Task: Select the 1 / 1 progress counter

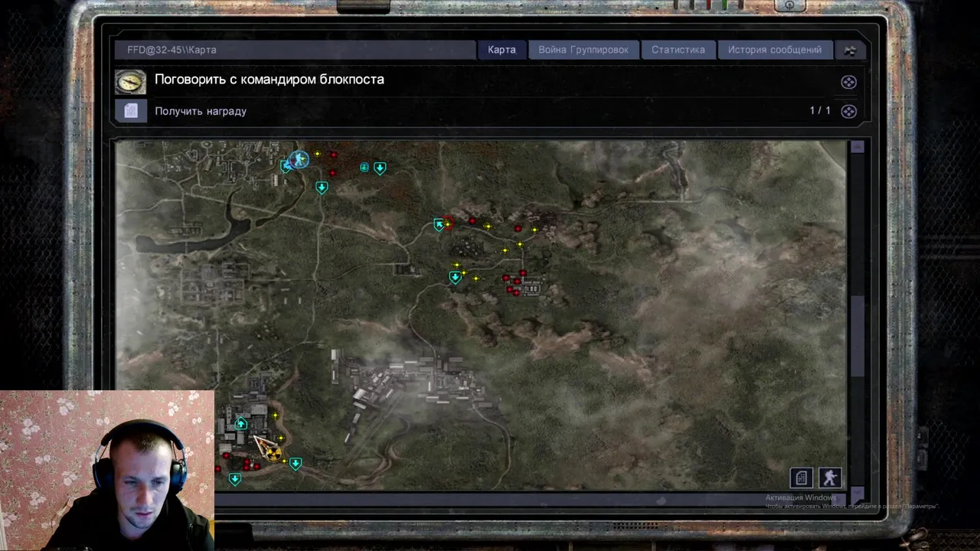Action: click(820, 111)
